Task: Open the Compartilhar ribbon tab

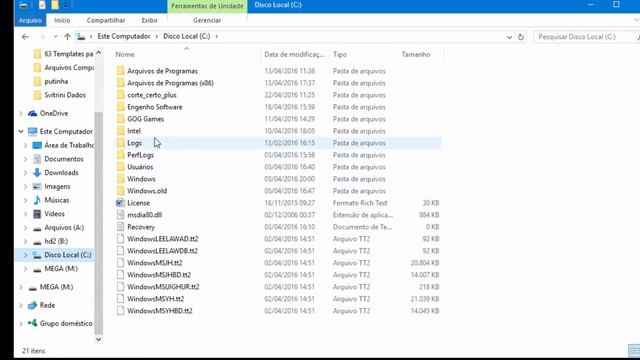Action: (106, 20)
